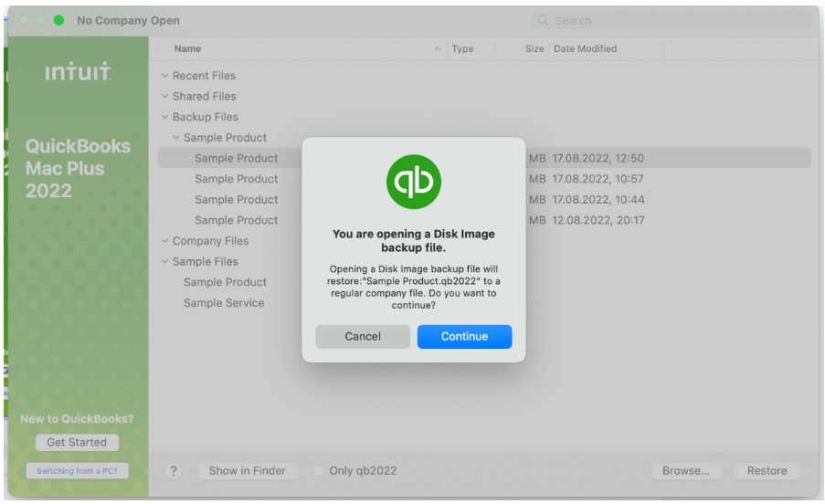Image resolution: width=825 pixels, height=504 pixels.
Task: Collapse the Shared Files group
Action: pyautogui.click(x=164, y=96)
